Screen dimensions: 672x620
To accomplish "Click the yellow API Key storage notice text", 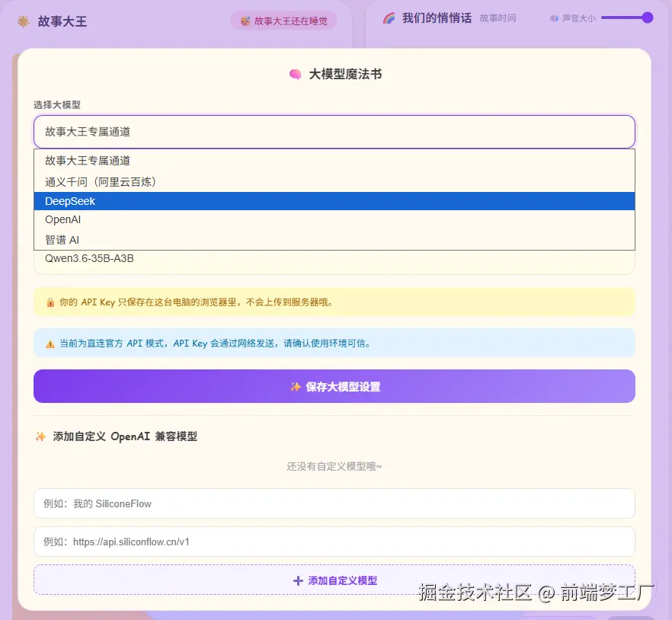I will click(197, 302).
